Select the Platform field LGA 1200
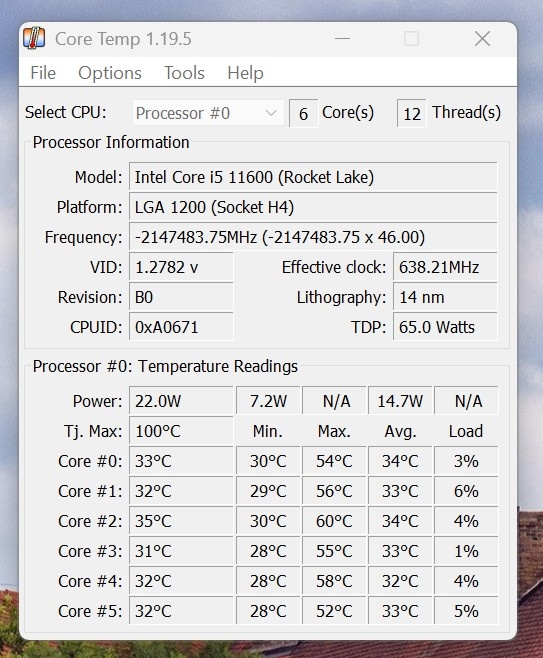 313,207
